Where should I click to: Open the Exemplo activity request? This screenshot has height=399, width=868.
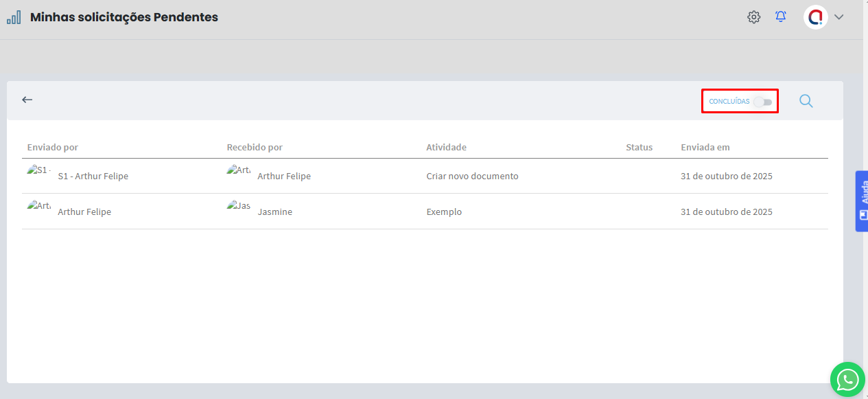click(x=444, y=212)
